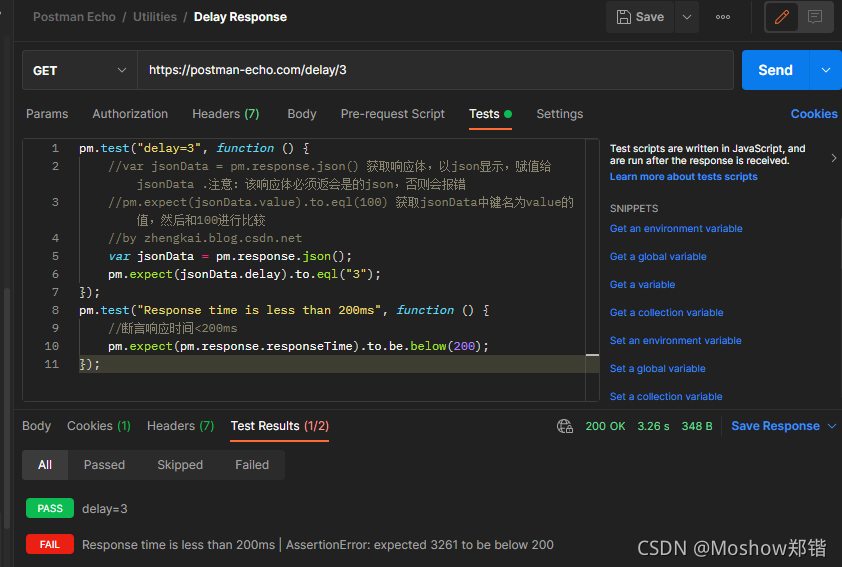
Task: Click code line 10 responseTime below 200
Action: (298, 346)
